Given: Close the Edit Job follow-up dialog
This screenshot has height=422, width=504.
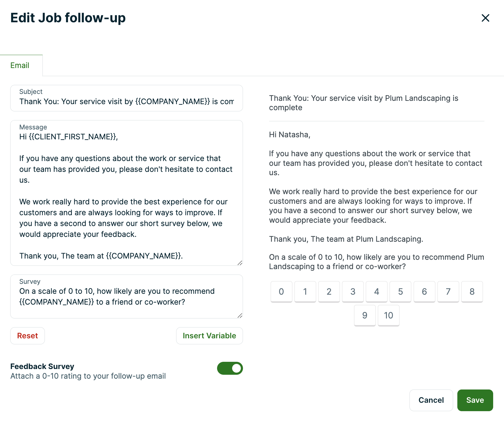Looking at the screenshot, I should point(485,18).
